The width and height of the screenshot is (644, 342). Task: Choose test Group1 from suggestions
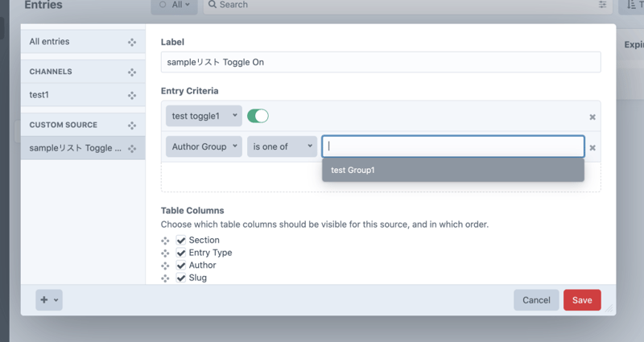point(452,170)
